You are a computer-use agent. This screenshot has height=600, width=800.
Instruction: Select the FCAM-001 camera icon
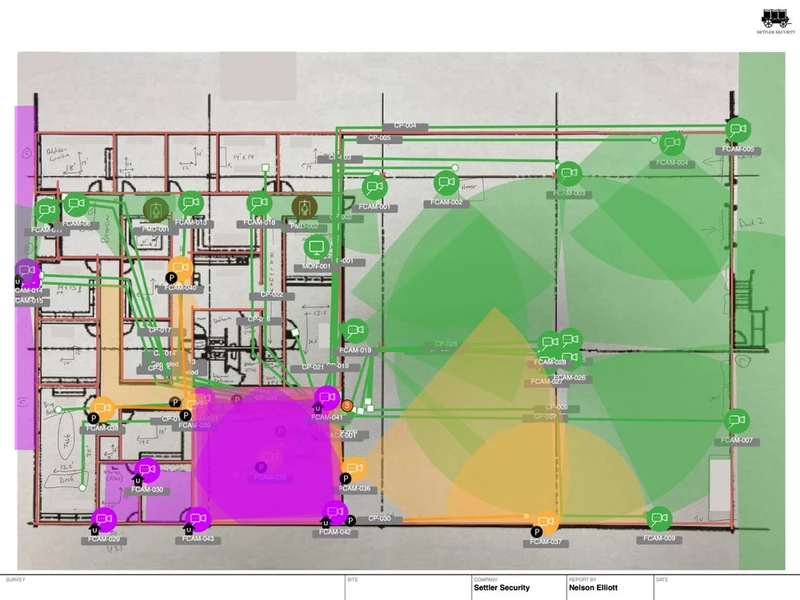click(374, 187)
